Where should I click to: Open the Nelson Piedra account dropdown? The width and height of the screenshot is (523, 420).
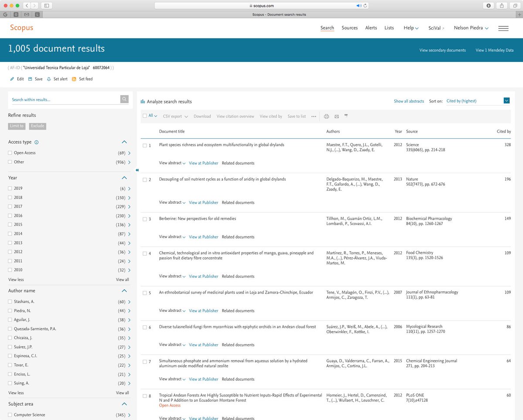coord(471,28)
